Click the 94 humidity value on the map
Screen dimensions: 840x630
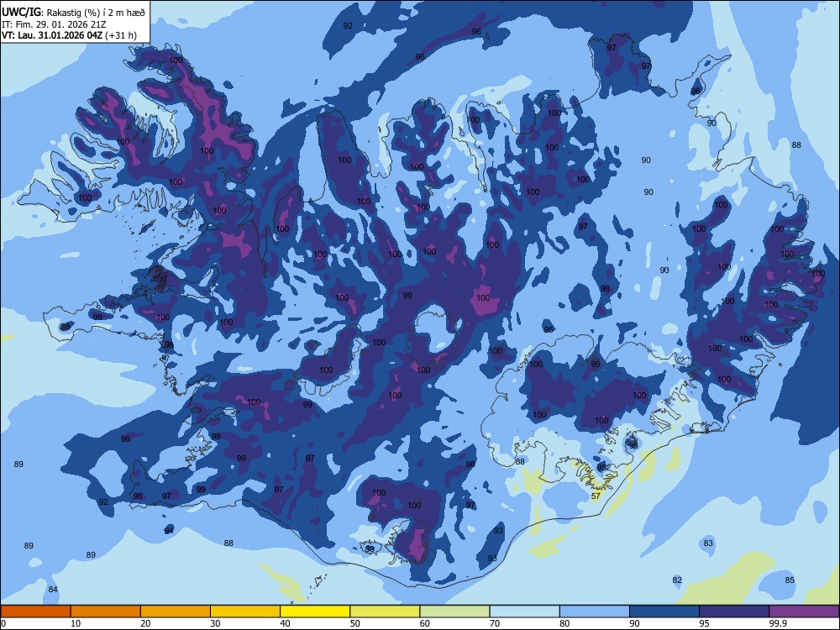pos(169,530)
